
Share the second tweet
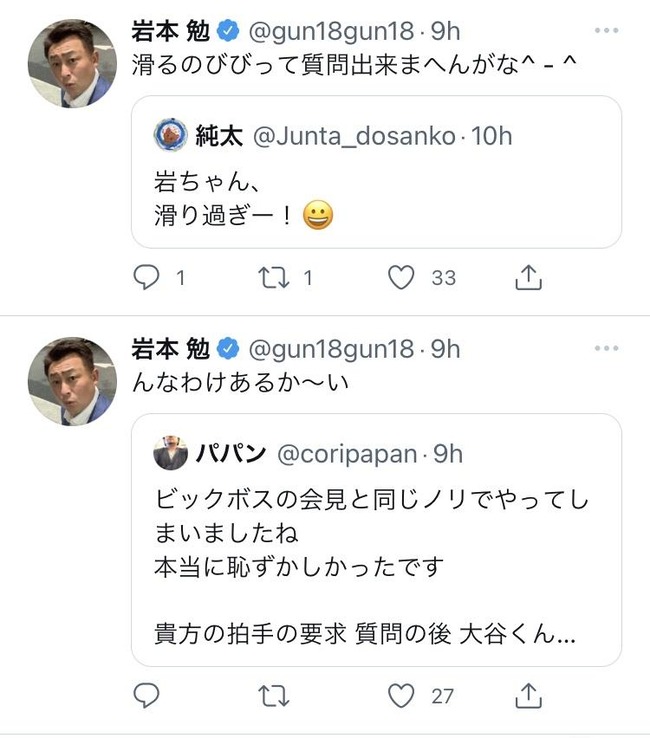[x=528, y=695]
